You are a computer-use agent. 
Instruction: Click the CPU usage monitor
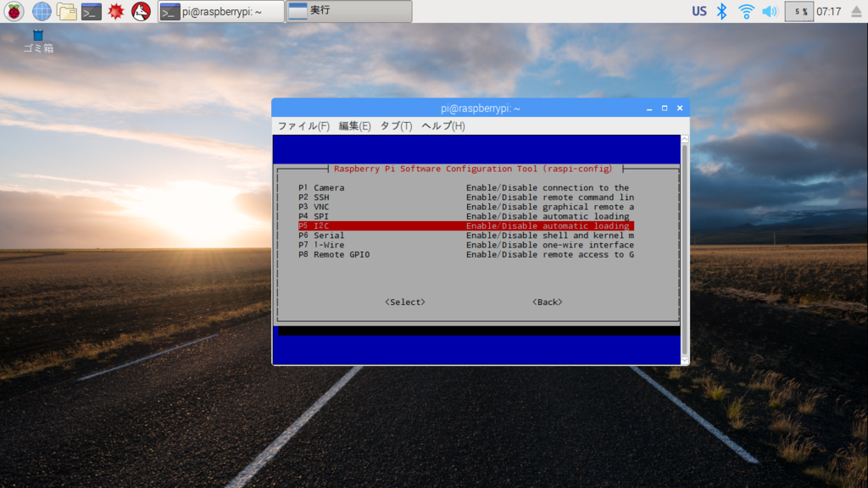click(x=799, y=11)
